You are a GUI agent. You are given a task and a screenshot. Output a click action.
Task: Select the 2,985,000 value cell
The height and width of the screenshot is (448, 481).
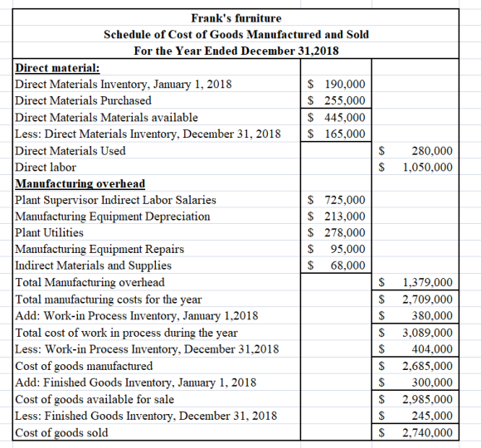click(415, 399)
